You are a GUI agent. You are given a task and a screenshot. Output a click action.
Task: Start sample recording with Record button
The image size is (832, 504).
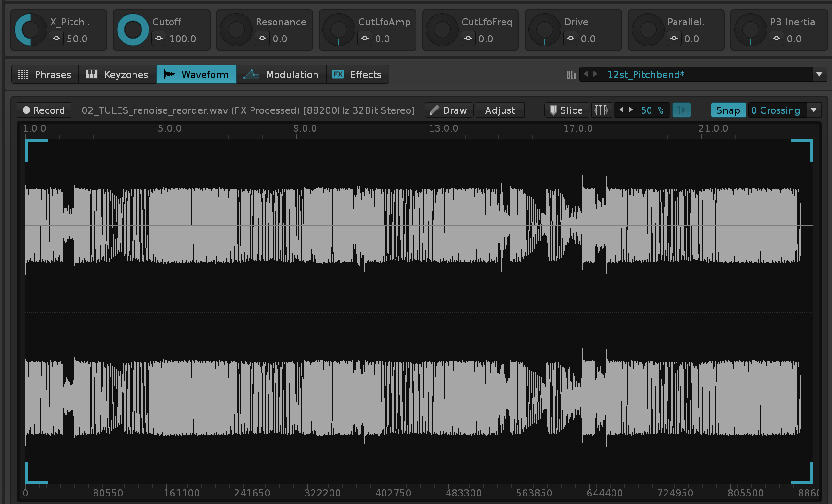point(44,110)
